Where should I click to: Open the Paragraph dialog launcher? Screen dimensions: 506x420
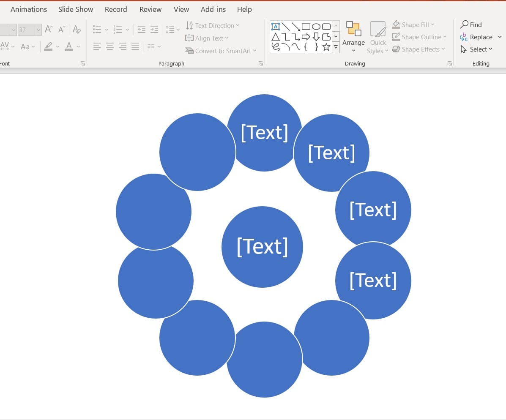(261, 63)
